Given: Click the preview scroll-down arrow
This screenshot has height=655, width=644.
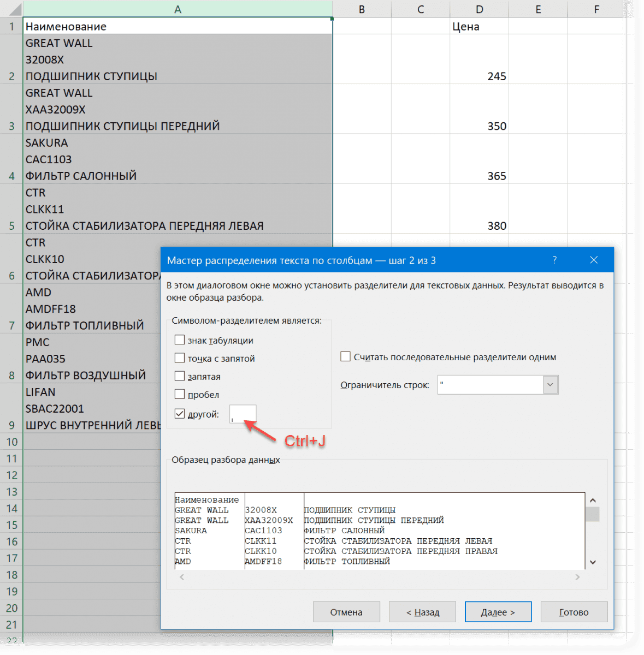Looking at the screenshot, I should click(x=593, y=562).
